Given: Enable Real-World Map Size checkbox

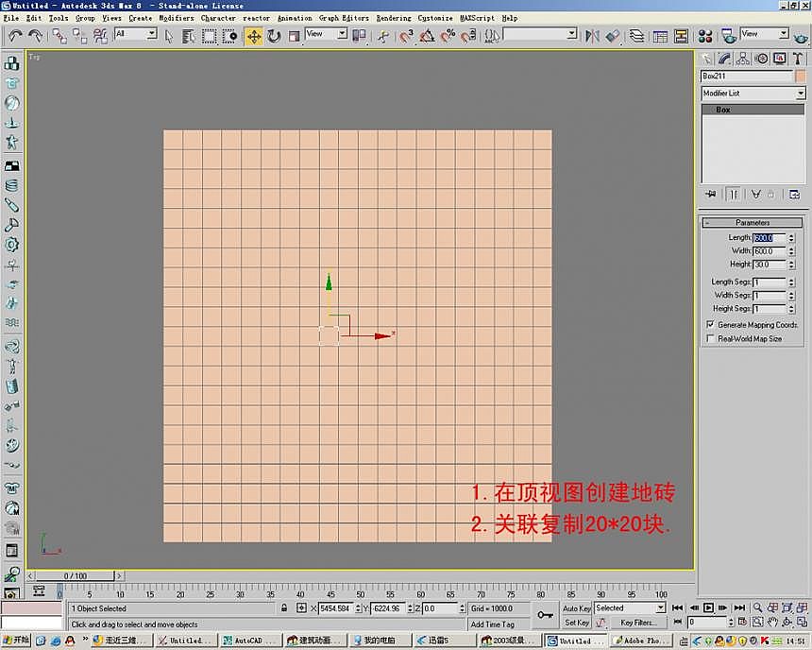Looking at the screenshot, I should [x=710, y=338].
